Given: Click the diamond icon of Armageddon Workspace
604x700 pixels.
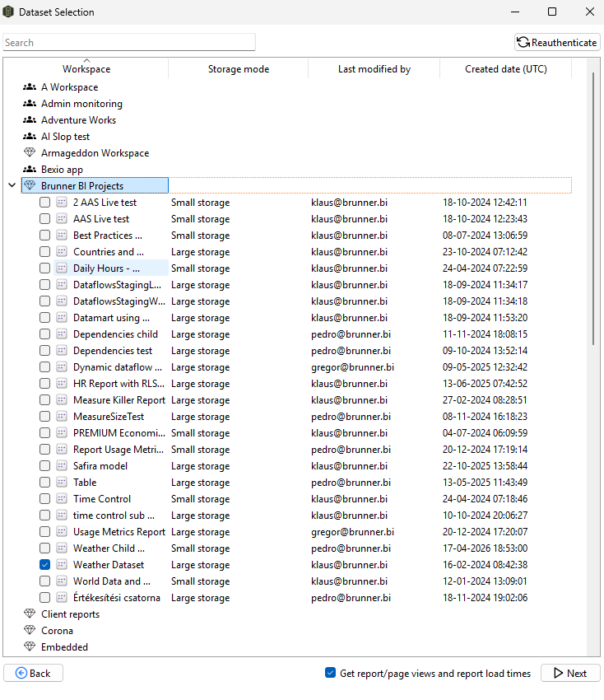Looking at the screenshot, I should coord(30,152).
